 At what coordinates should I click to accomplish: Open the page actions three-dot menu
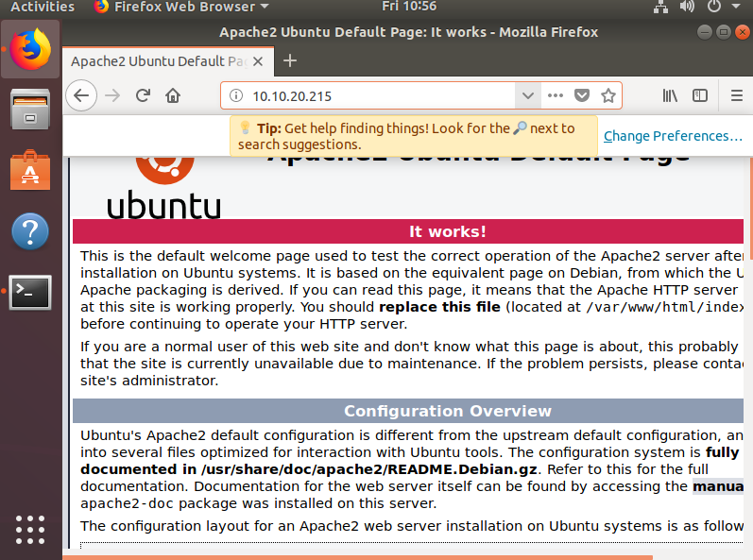click(556, 95)
